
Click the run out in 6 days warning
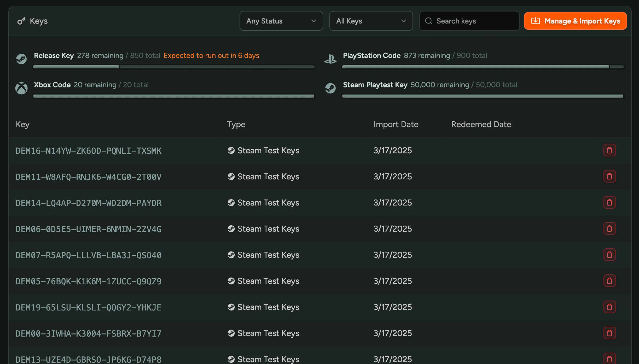(x=211, y=55)
